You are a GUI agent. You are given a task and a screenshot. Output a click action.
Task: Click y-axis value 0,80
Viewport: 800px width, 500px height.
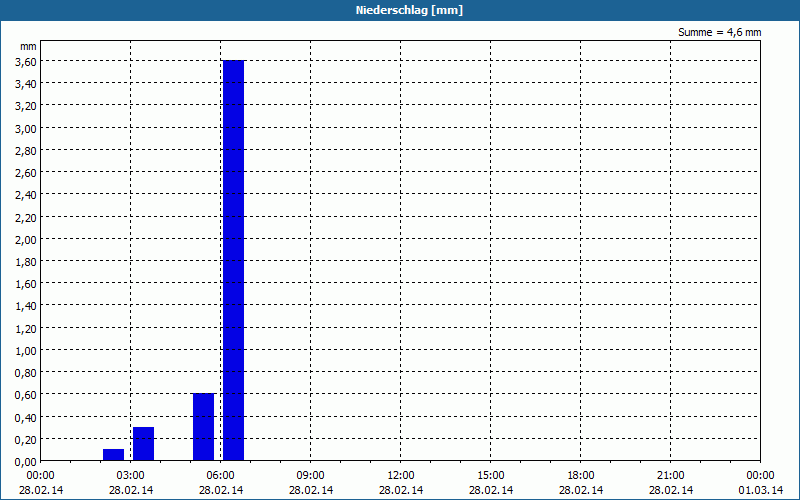(x=26, y=372)
